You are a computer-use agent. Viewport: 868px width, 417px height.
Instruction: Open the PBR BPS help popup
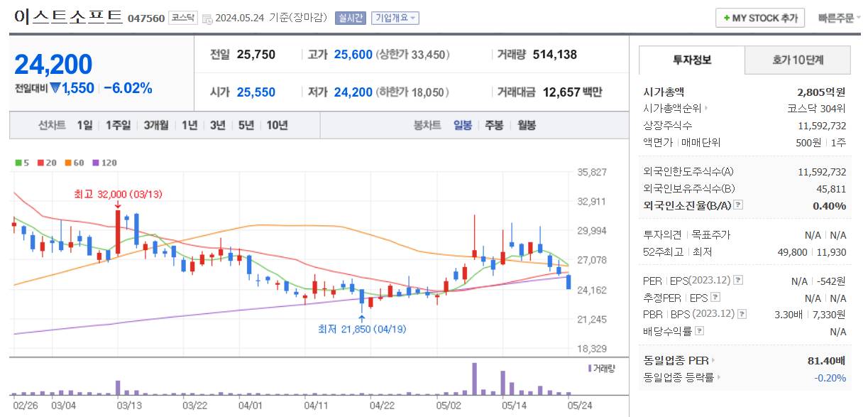pos(742,313)
